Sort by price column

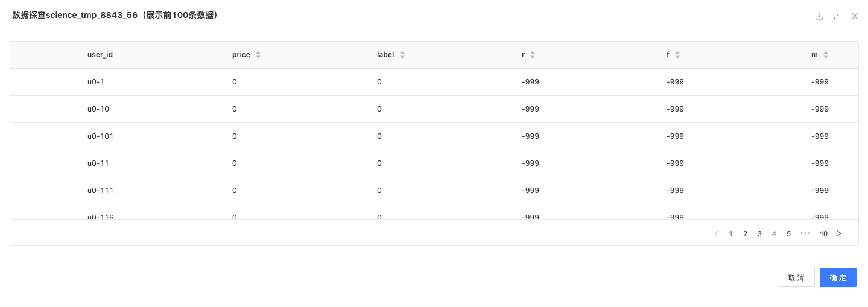coord(258,55)
